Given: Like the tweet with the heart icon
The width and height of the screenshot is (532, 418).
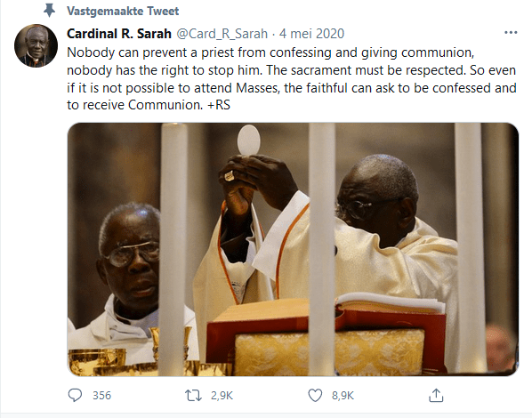Looking at the screenshot, I should [x=315, y=396].
